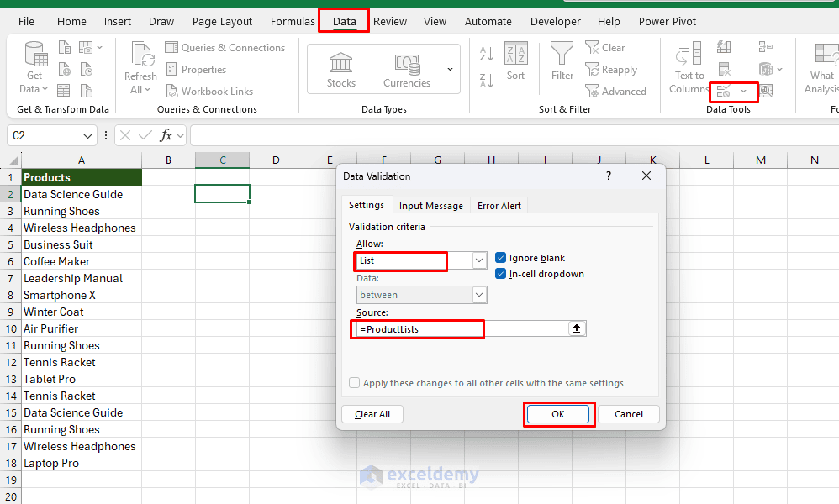Click the Select All corner triangle
This screenshot has height=504, width=839.
tap(13, 160)
